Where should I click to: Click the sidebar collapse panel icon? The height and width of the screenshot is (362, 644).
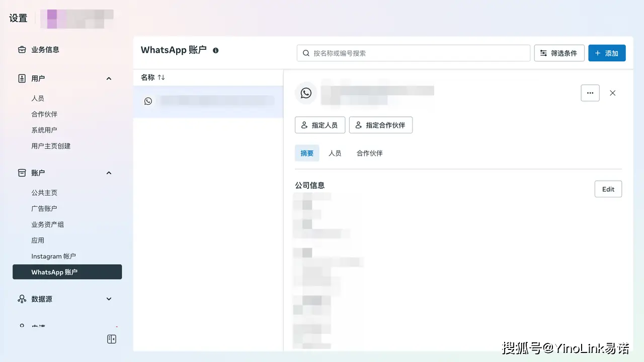112,339
